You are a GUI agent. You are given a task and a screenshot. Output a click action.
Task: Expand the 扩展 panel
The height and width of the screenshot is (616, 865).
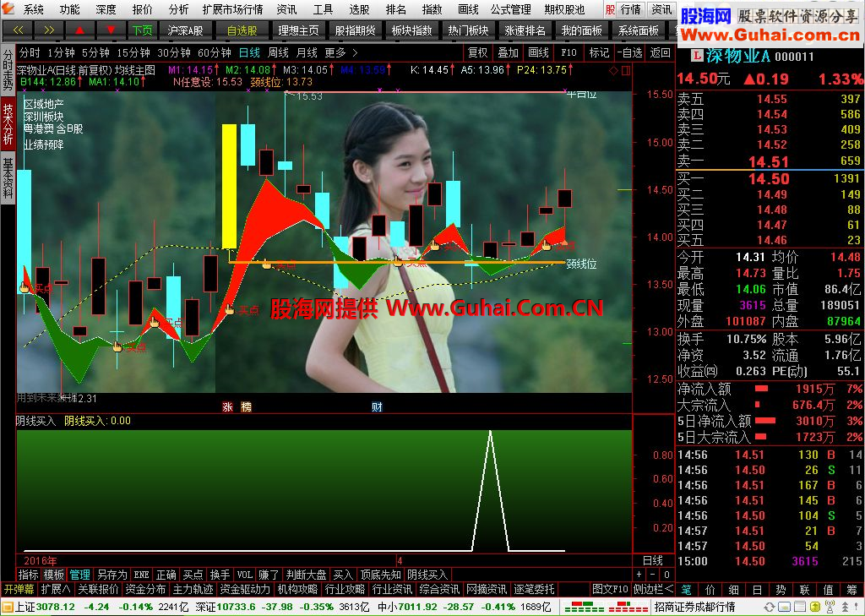56,590
